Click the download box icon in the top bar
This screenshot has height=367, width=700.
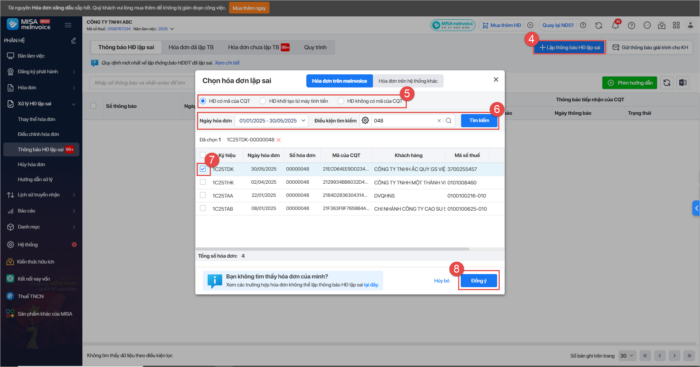point(662,25)
